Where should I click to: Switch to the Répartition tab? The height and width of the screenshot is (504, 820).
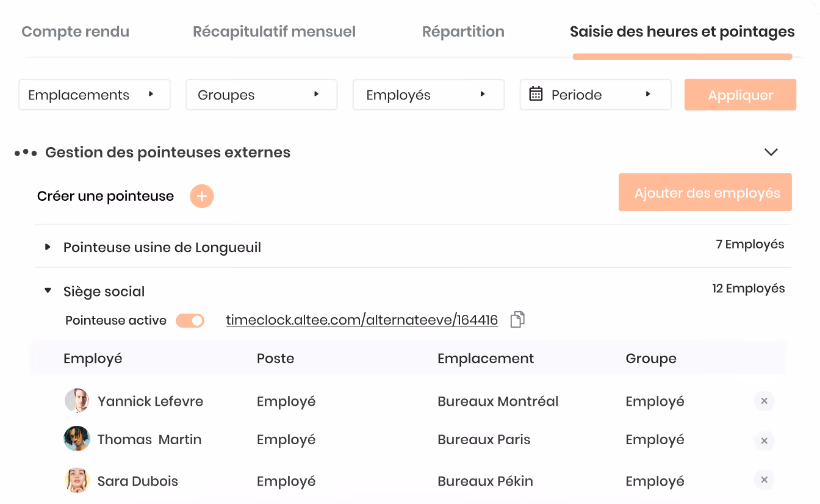[x=464, y=32]
